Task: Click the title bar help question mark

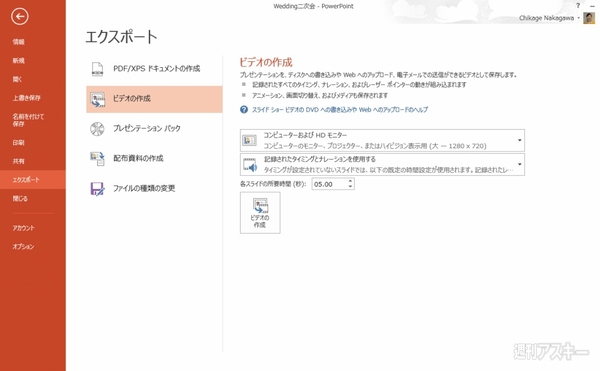Action: pos(578,5)
